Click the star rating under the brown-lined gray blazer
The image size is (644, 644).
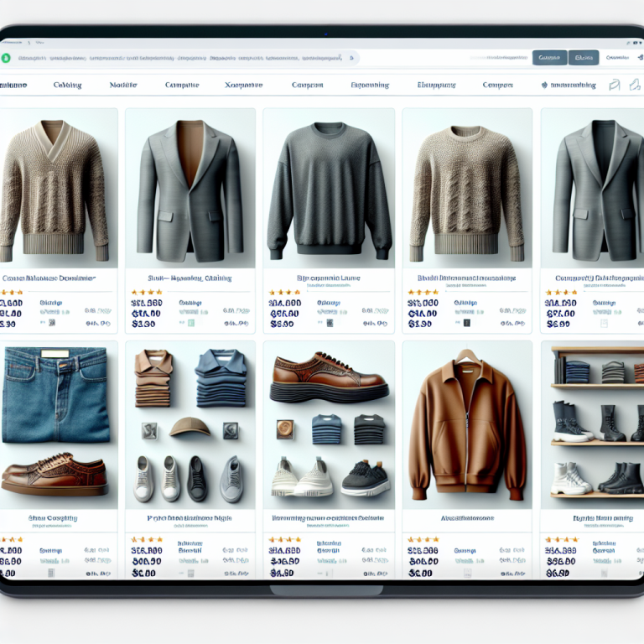tap(147, 293)
